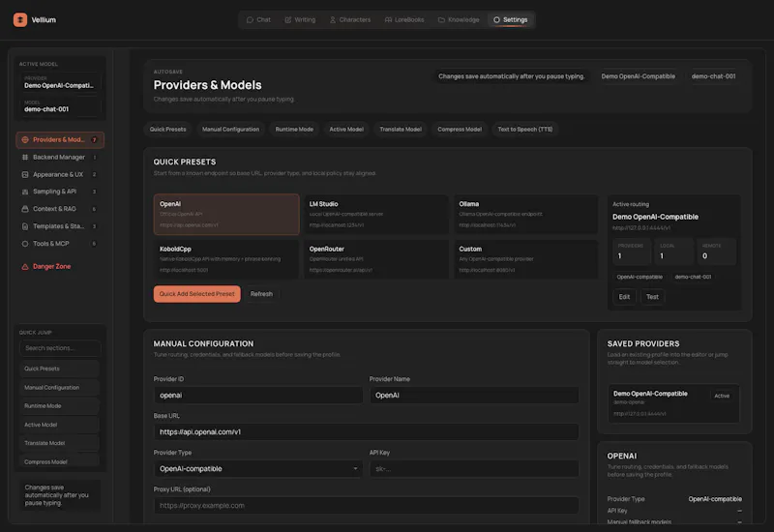774x532 pixels.
Task: Open Tools & MCP settings section
Action: pos(60,244)
